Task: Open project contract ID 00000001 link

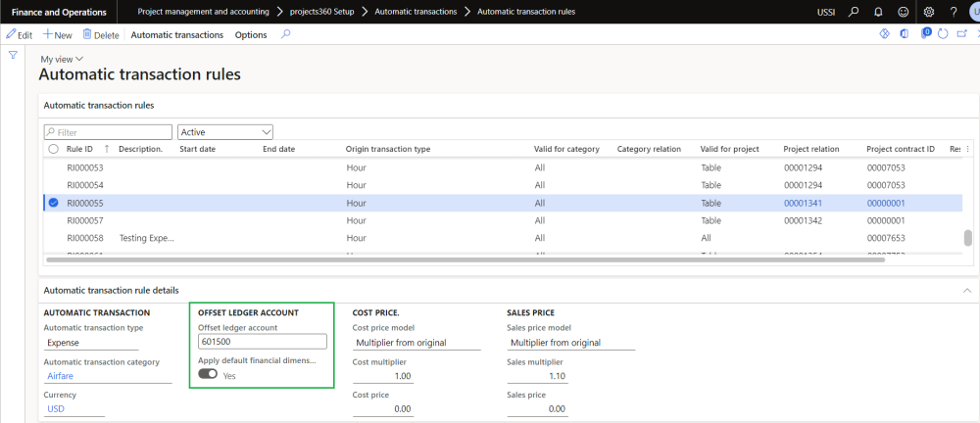Action: 887,203
